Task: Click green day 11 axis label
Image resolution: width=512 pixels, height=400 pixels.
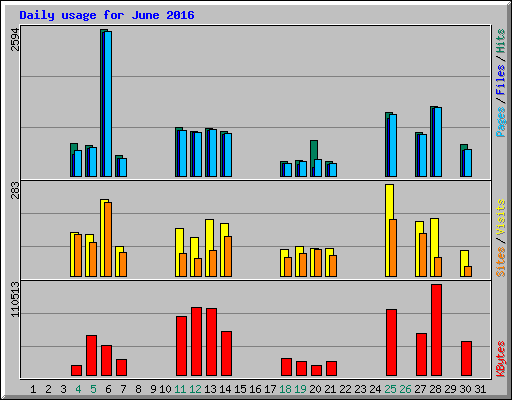Action: 180,389
